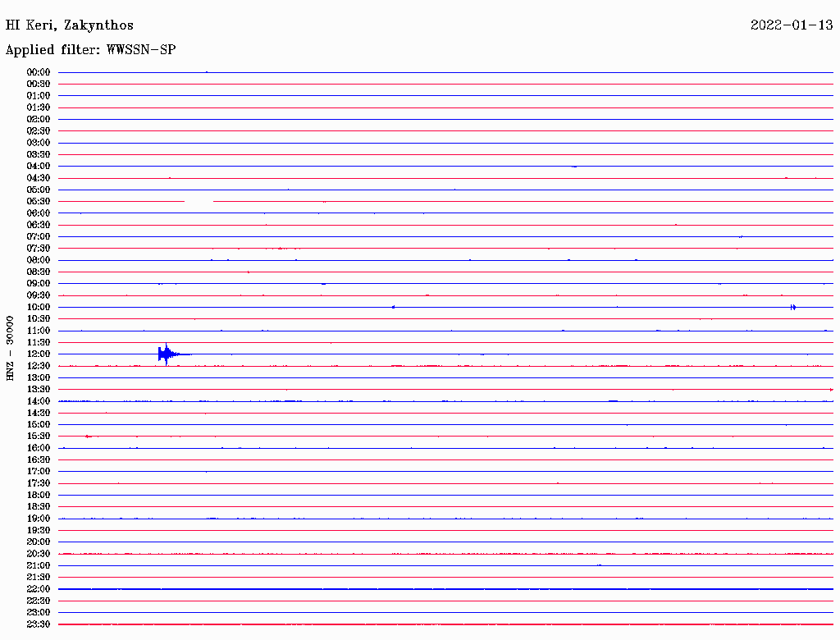Viewport: 840px width, 640px height.
Task: Click the 07:30 time label
Action: [39, 248]
